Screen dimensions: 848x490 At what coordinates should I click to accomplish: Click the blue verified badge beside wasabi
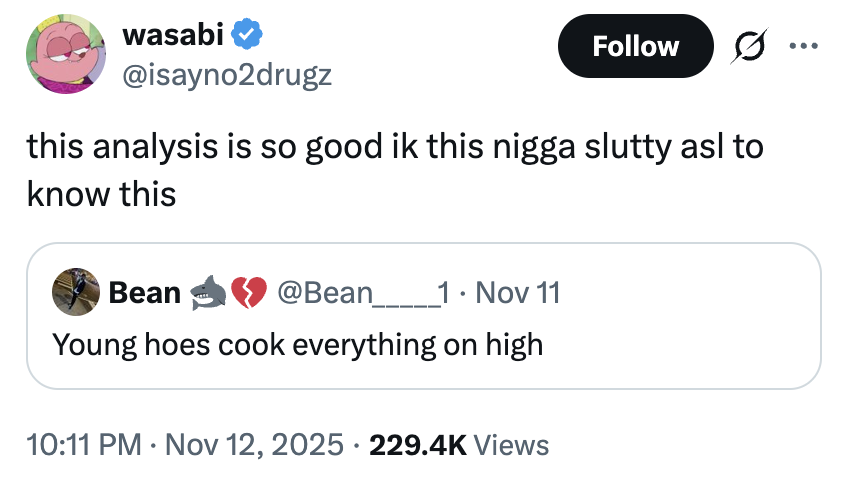tap(247, 36)
